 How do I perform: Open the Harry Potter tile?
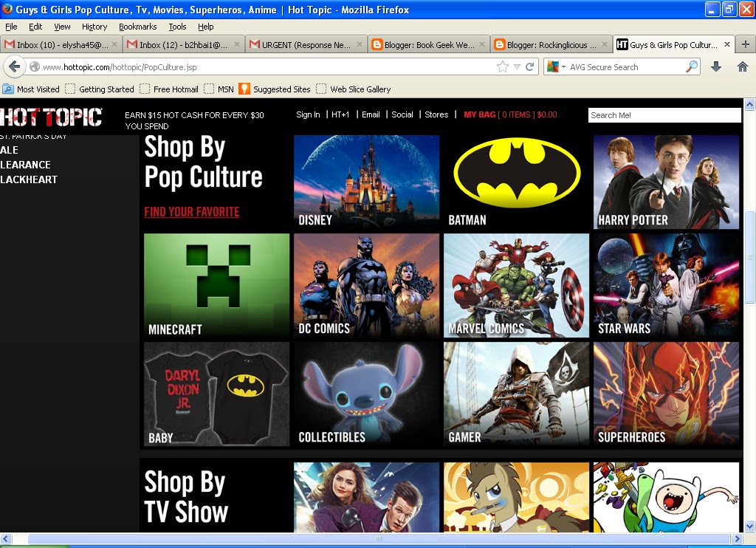[x=667, y=182]
